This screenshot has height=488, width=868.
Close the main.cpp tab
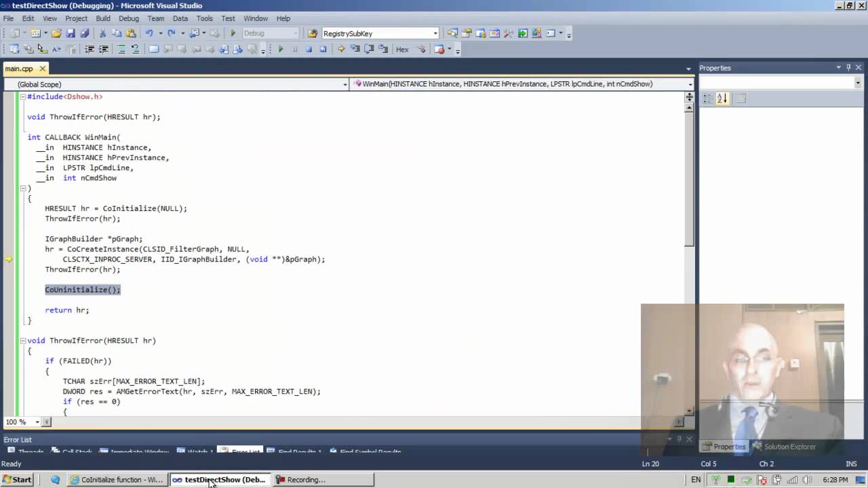tap(43, 68)
